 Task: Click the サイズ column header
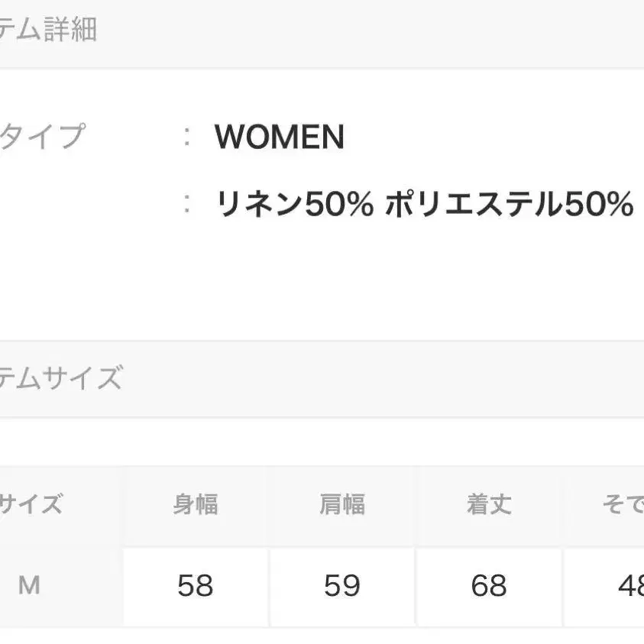(31, 505)
